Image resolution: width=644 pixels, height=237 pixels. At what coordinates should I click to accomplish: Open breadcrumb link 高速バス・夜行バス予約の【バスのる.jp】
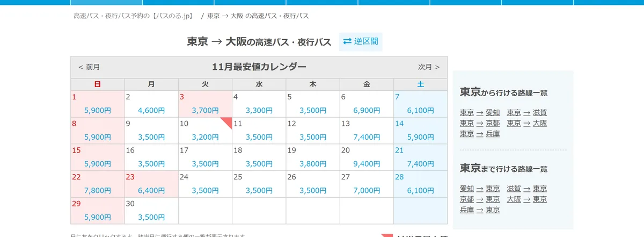pyautogui.click(x=134, y=16)
